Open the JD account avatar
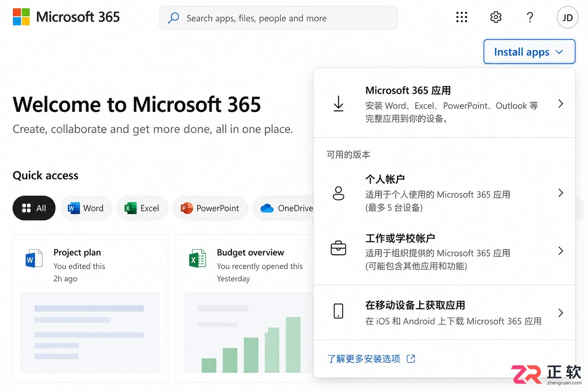 pos(568,18)
